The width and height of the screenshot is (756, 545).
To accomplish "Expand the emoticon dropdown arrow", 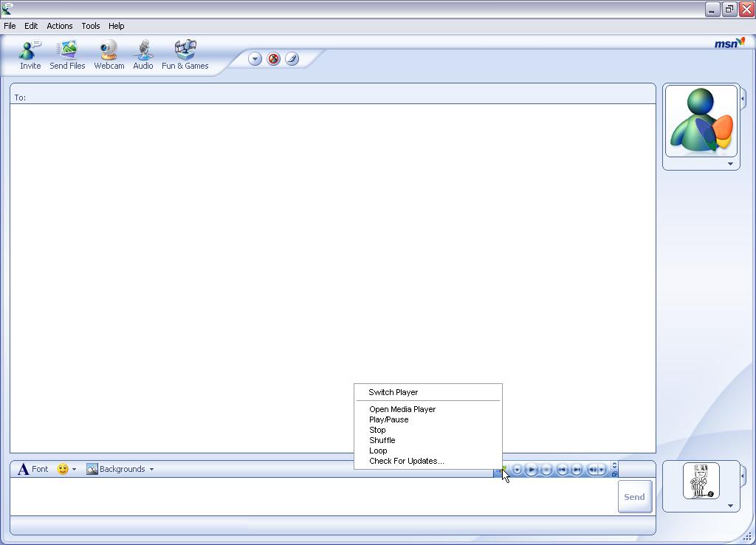I will pyautogui.click(x=74, y=469).
